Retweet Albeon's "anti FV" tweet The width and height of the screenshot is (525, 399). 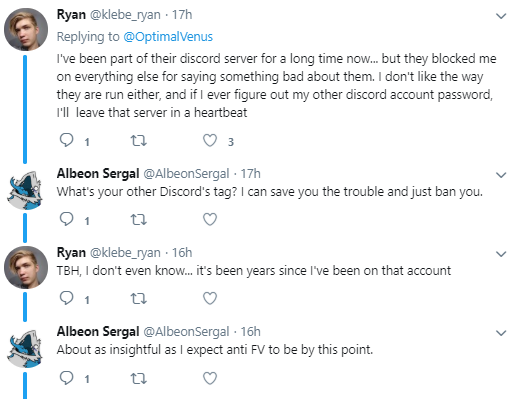[x=138, y=378]
